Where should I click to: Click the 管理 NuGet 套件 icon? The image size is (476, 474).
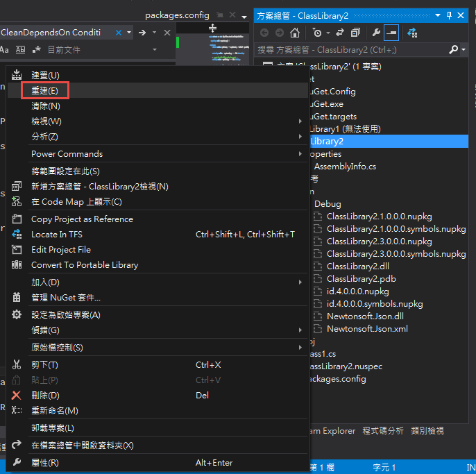tap(17, 297)
